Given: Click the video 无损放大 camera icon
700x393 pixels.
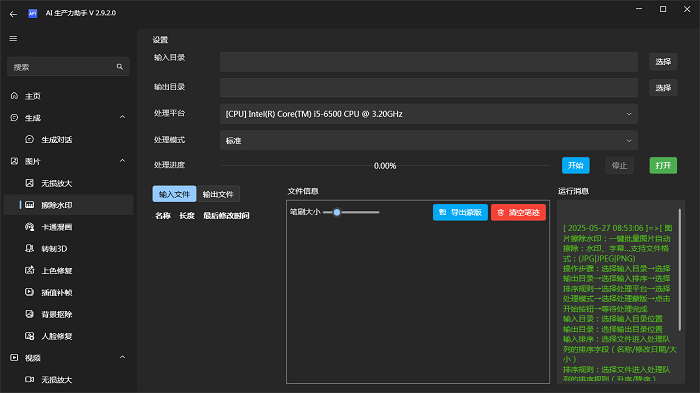Looking at the screenshot, I should (29, 379).
